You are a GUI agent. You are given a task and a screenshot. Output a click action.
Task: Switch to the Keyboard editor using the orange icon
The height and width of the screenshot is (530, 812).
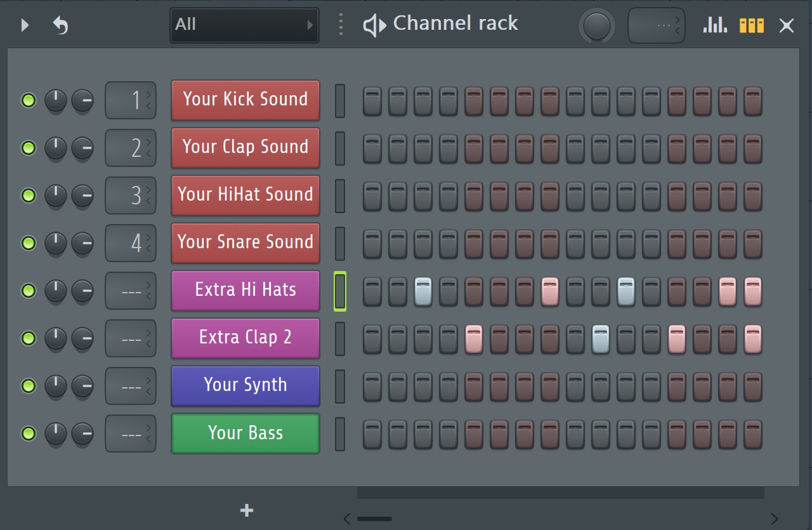[751, 25]
